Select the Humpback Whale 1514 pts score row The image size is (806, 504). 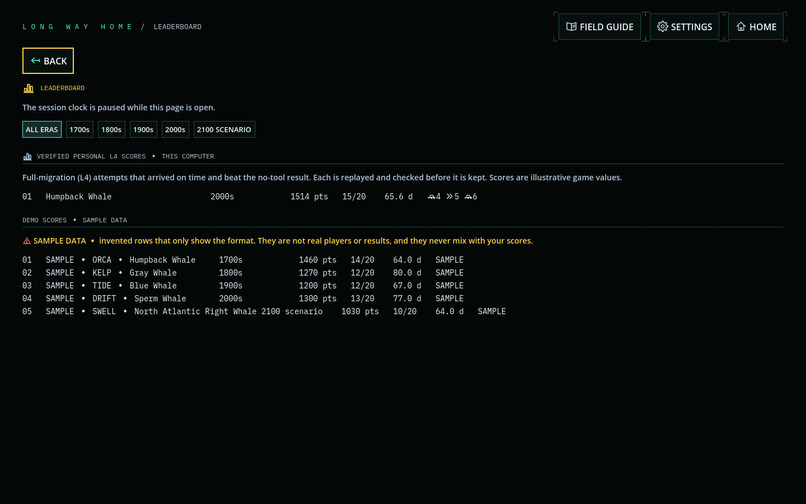250,196
